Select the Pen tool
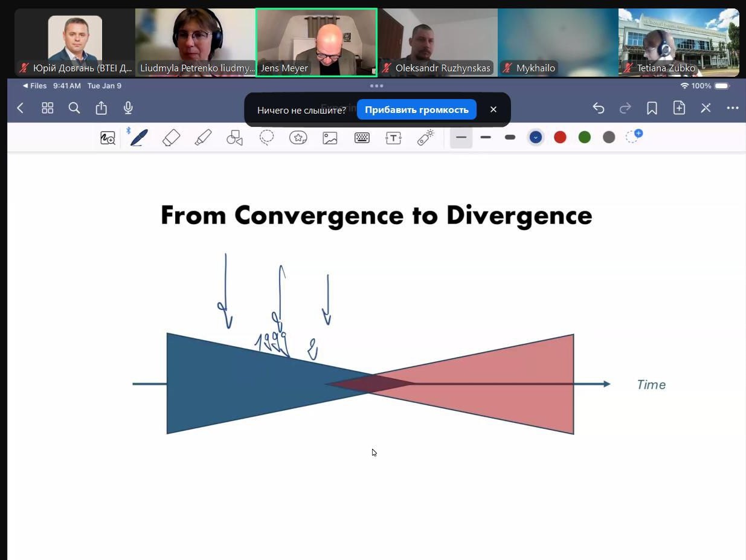This screenshot has height=560, width=746. click(139, 138)
